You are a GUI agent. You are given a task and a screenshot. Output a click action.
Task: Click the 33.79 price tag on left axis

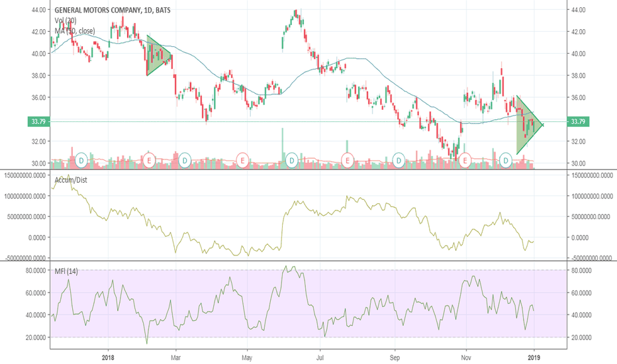[38, 122]
